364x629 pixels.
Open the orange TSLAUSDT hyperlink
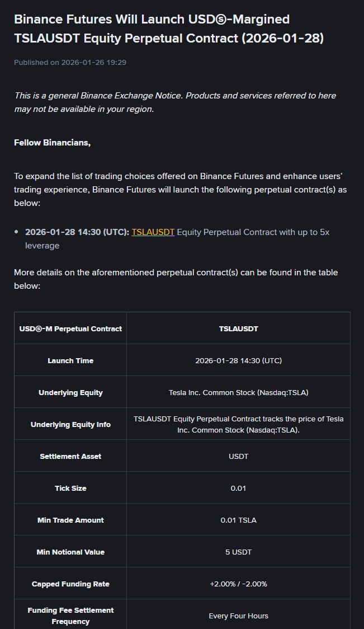(153, 232)
